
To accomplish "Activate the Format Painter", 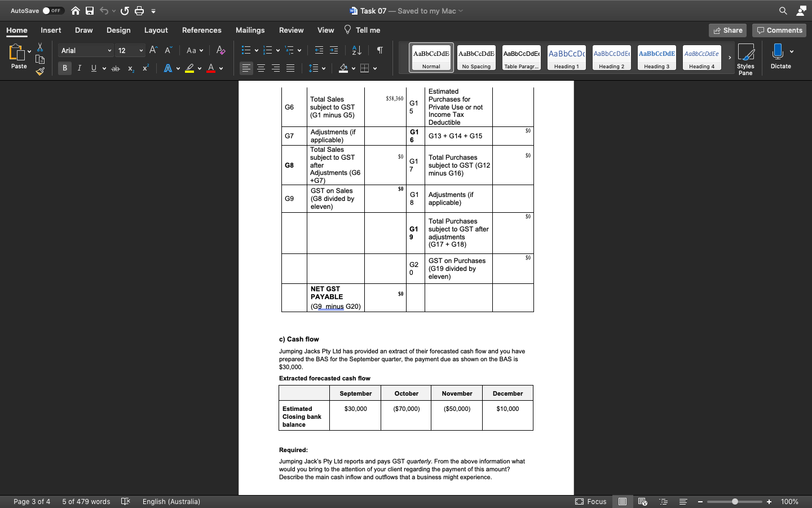I will (x=39, y=71).
